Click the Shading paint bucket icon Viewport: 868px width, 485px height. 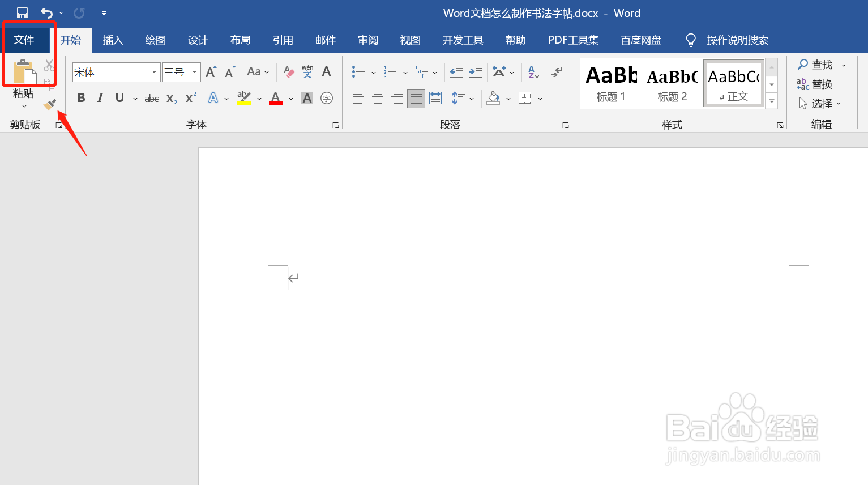[x=493, y=98]
